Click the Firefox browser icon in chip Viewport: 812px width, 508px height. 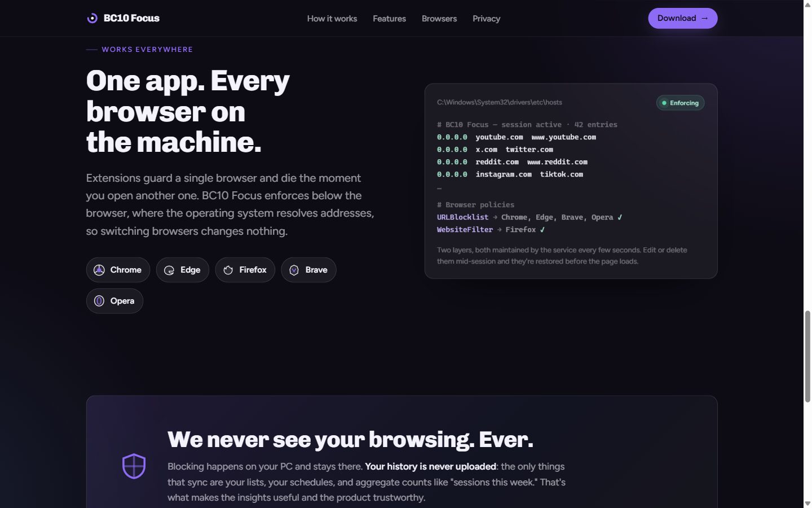point(228,270)
